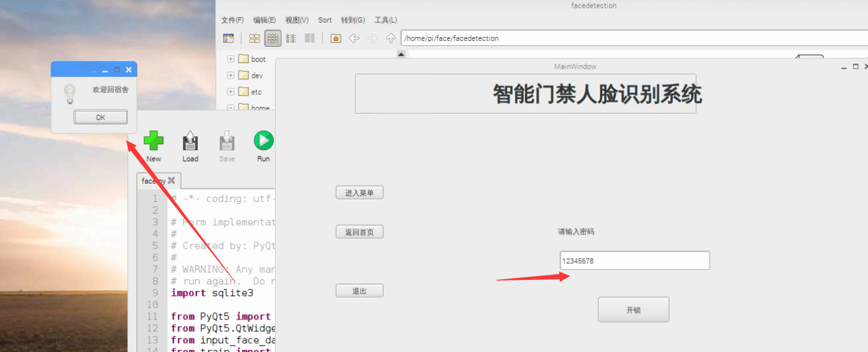The image size is (868, 352).
Task: Collapse the home folder in the tree
Action: click(230, 108)
